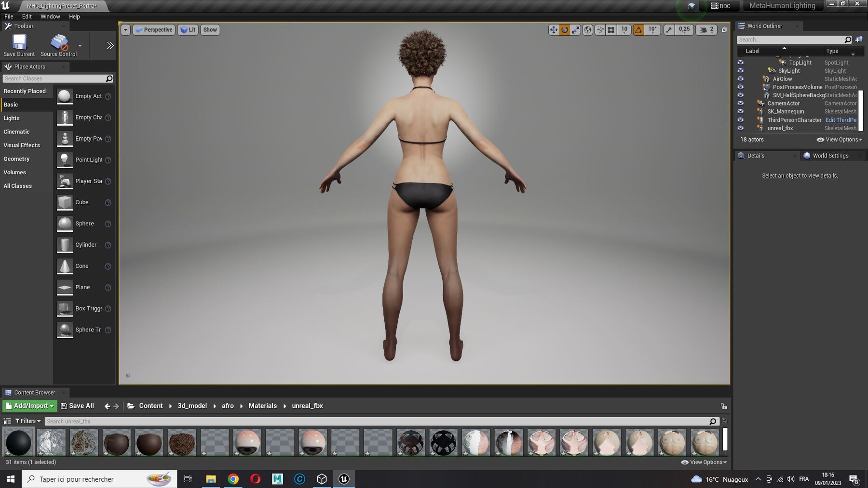The image size is (868, 488).
Task: Navigate back in content browser history
Action: click(108, 406)
